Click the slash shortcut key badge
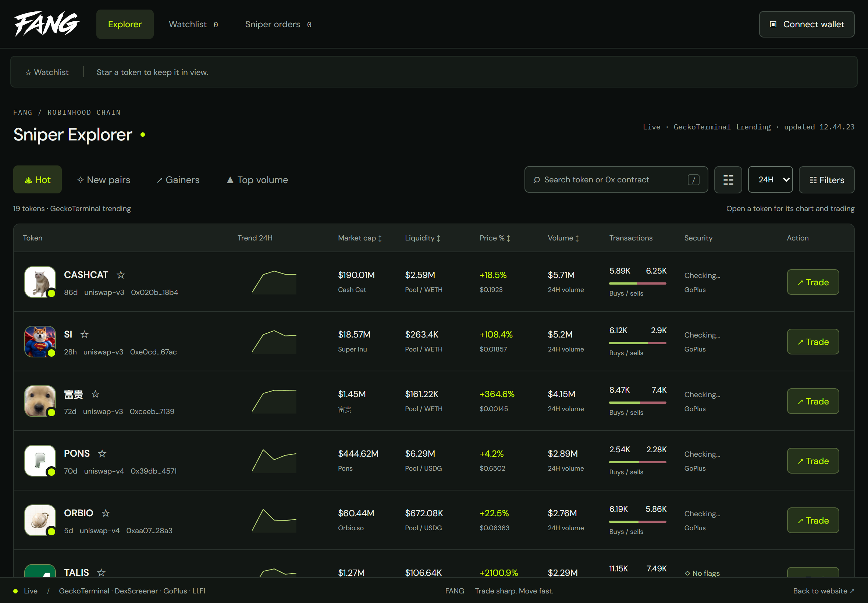Image resolution: width=868 pixels, height=603 pixels. click(693, 180)
